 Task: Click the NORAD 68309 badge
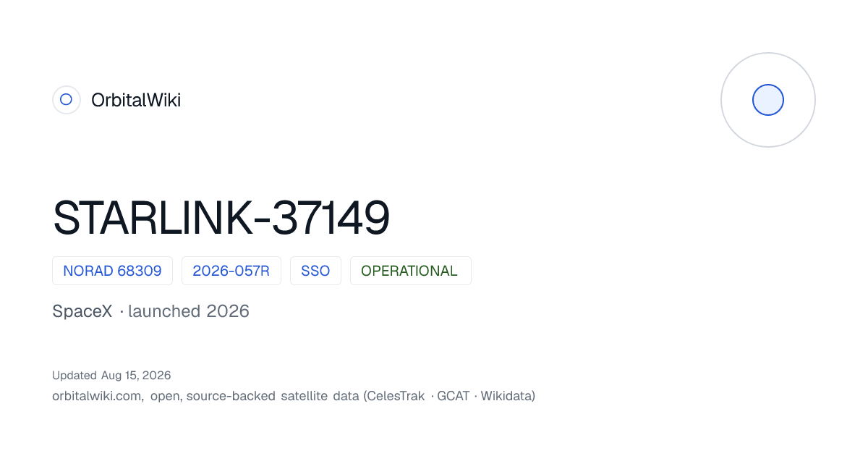tap(112, 271)
